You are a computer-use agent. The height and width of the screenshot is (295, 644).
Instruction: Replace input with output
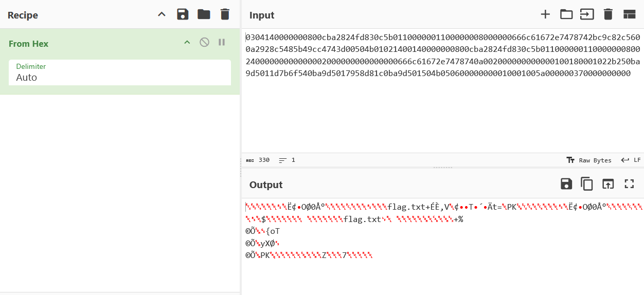pyautogui.click(x=608, y=184)
